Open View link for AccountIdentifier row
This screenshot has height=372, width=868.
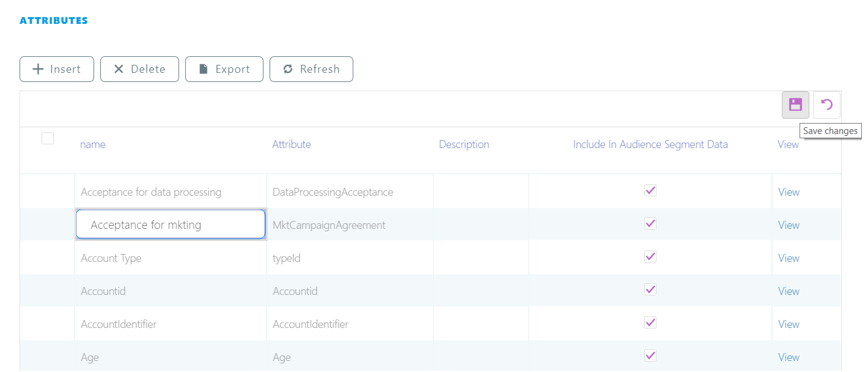pos(789,324)
